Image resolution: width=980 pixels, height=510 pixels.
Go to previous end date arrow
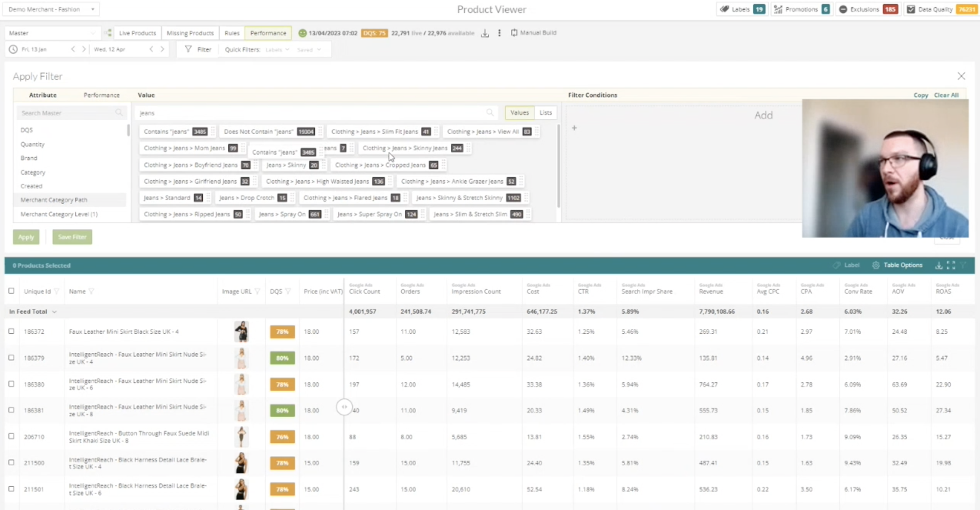pyautogui.click(x=151, y=49)
